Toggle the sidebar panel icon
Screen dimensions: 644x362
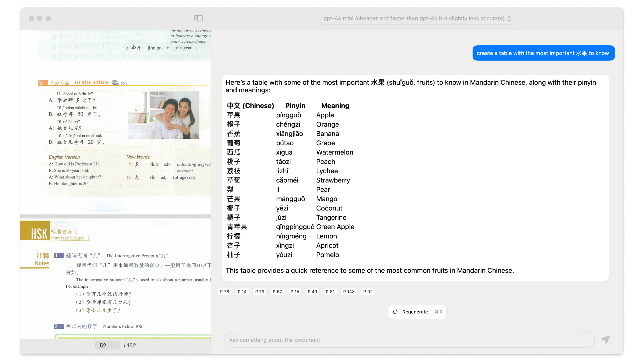[198, 18]
